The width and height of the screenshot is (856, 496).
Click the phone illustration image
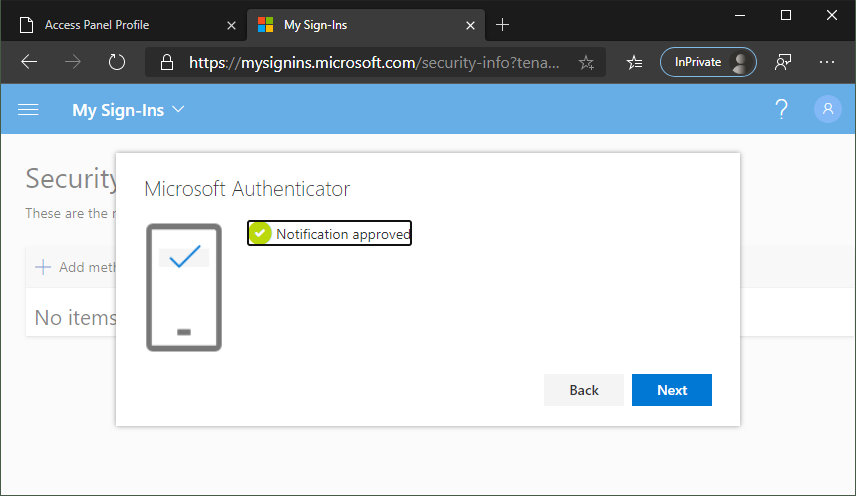184,287
